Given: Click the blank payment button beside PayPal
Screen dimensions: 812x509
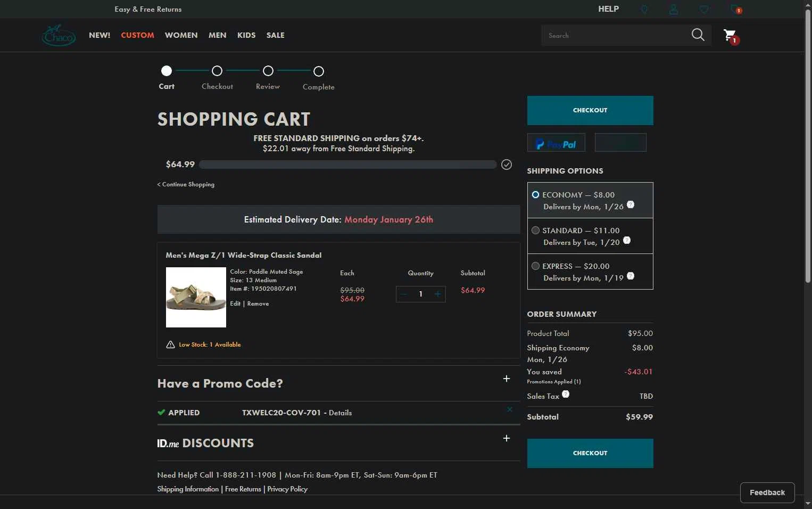Looking at the screenshot, I should pos(620,143).
